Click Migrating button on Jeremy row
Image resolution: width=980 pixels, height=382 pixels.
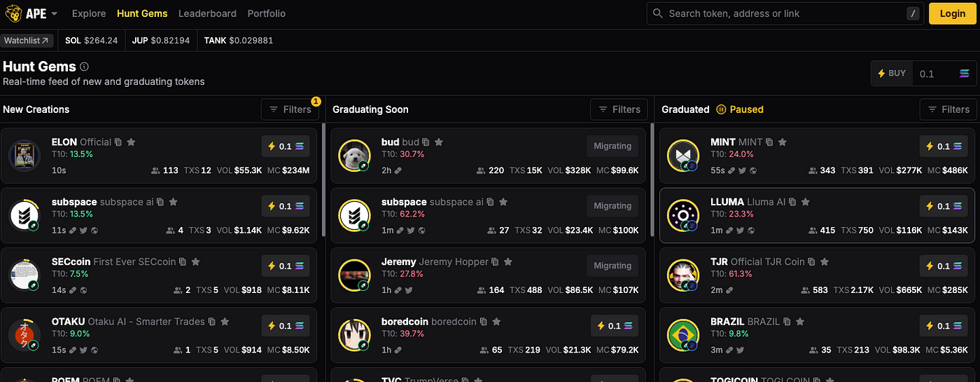(612, 266)
